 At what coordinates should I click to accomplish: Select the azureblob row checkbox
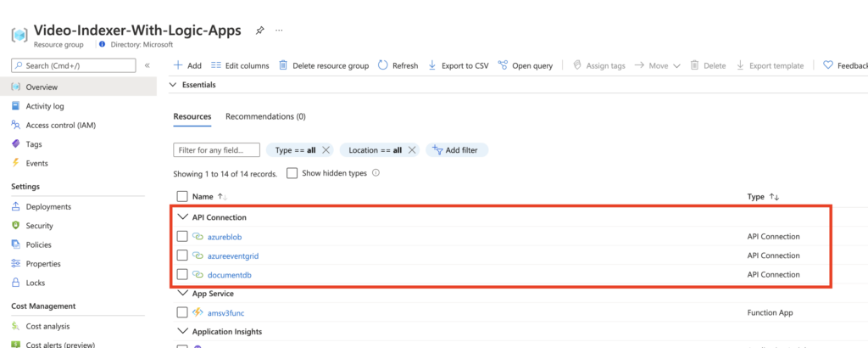(x=182, y=237)
